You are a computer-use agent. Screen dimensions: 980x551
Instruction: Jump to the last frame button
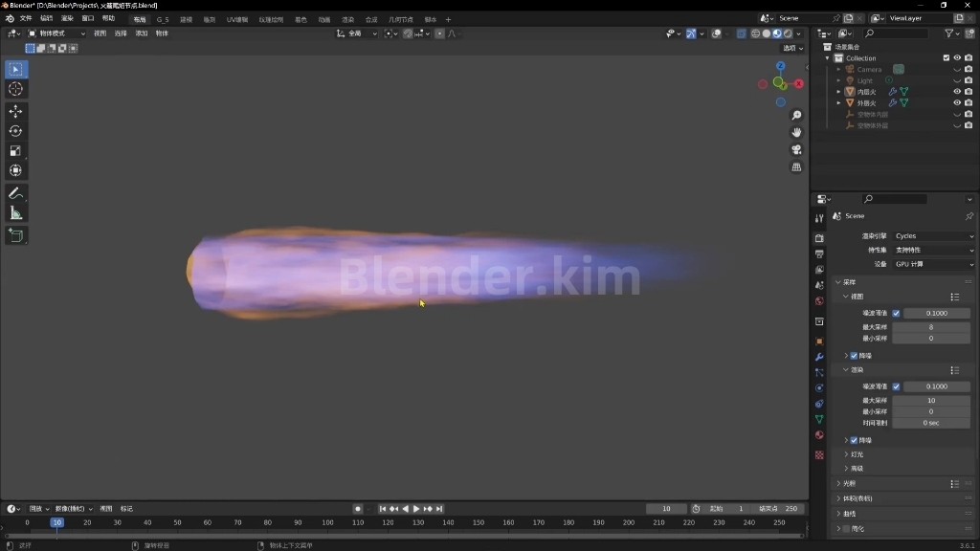click(439, 509)
